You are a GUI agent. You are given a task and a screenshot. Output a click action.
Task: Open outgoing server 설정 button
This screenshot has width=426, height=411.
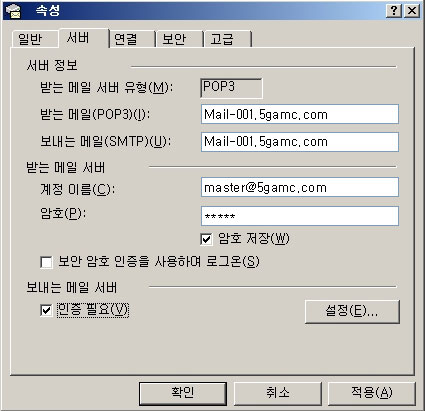pyautogui.click(x=352, y=312)
